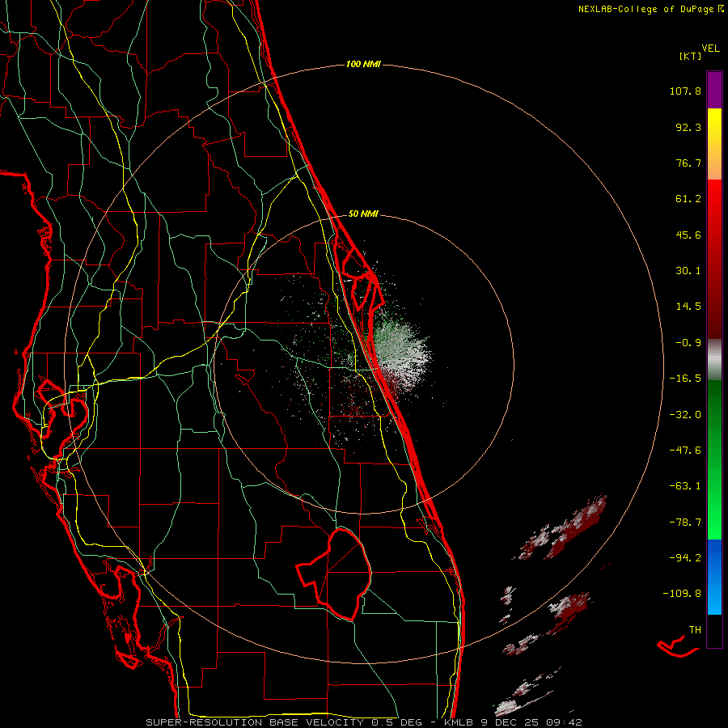Select the 45.6 scale value
This screenshot has width=728, height=728.
point(688,235)
